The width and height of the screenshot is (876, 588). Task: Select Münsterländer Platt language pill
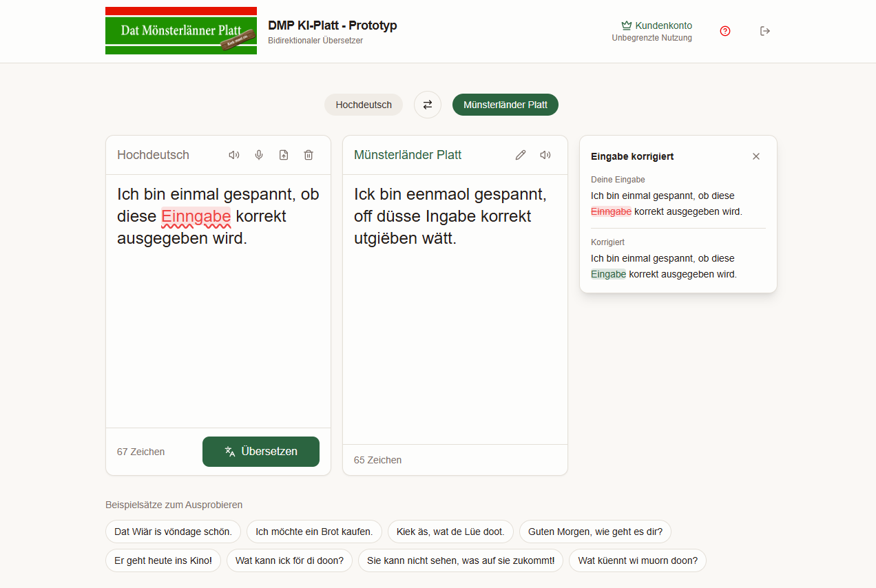pyautogui.click(x=505, y=105)
